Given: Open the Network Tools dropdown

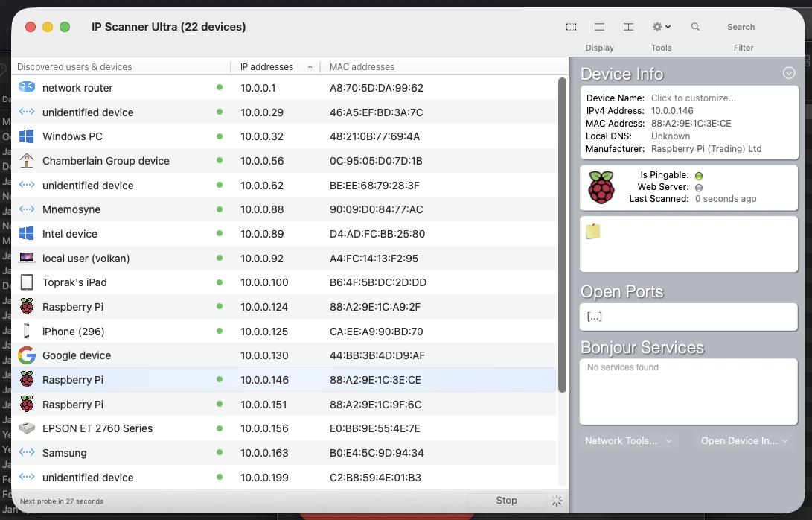Looking at the screenshot, I should pos(629,441).
